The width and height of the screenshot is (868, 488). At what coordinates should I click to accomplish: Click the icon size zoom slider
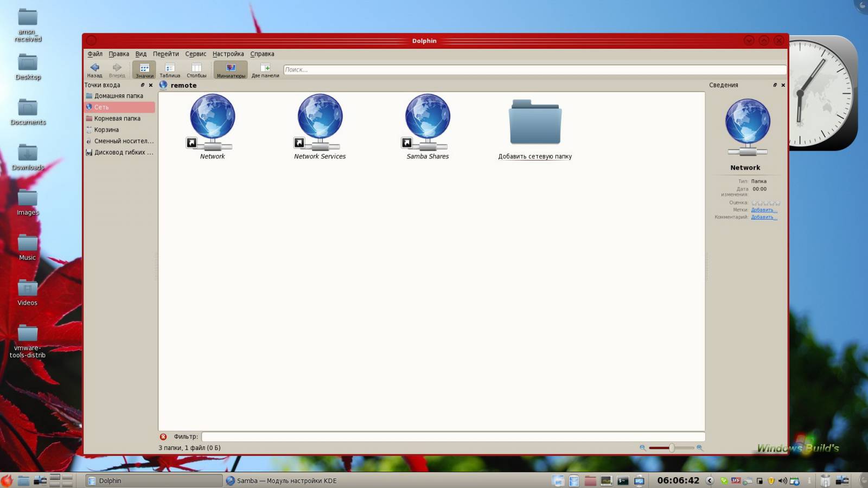(671, 448)
